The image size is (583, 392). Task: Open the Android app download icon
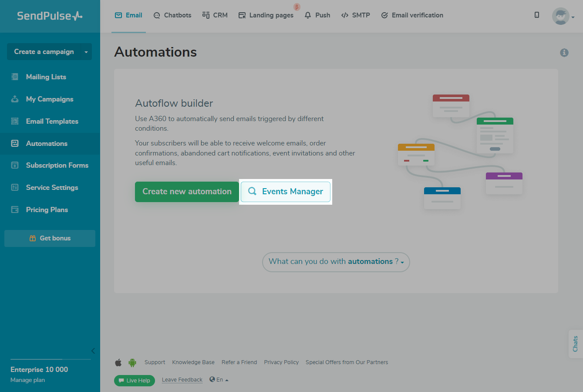click(x=132, y=362)
